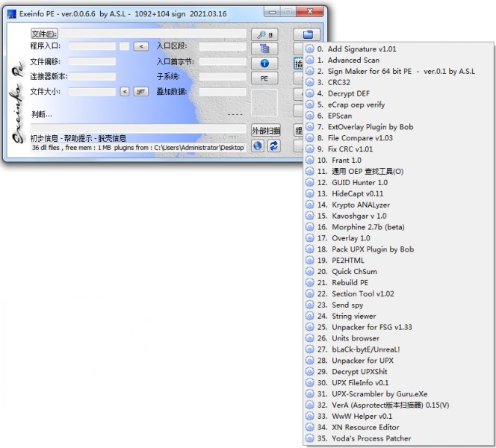The height and width of the screenshot is (448, 496).
Task: Click the file path input field
Action: pyautogui.click(x=153, y=34)
